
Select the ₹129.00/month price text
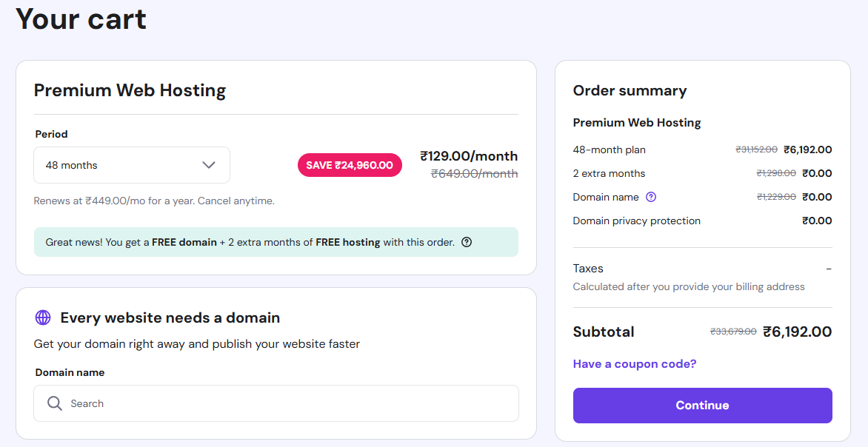click(x=470, y=156)
